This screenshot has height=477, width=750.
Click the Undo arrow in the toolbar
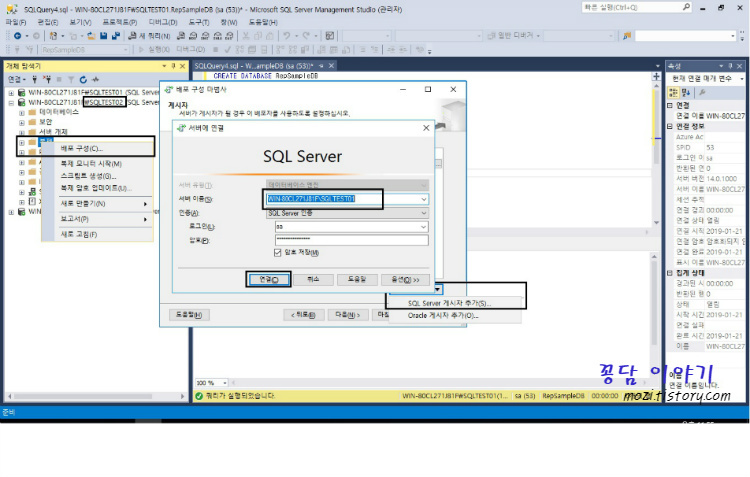click(287, 36)
